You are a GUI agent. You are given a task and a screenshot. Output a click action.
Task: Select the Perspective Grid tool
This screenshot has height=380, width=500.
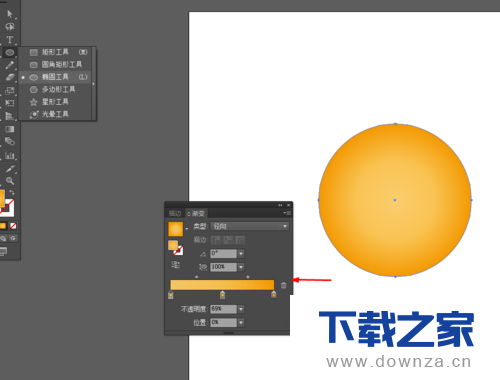pyautogui.click(x=10, y=116)
